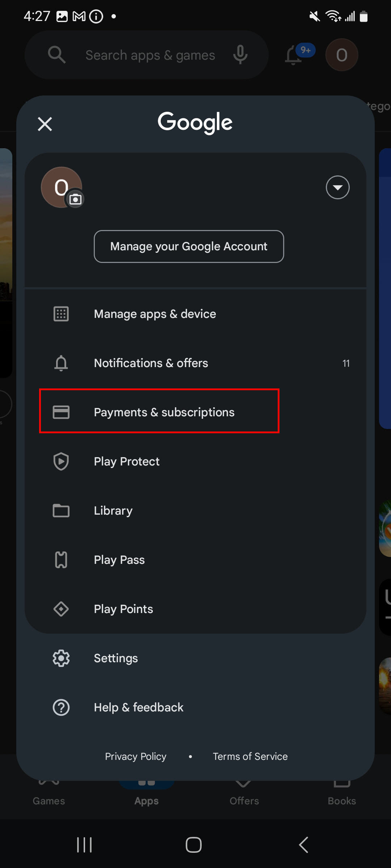Click the camera icon on the profile picture
The width and height of the screenshot is (391, 868).
click(76, 199)
